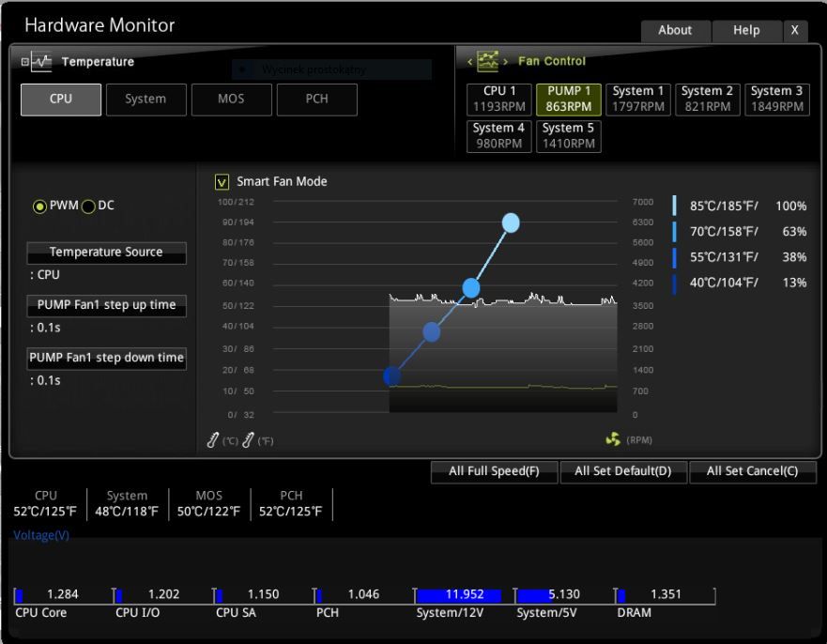827x644 pixels.
Task: Click All Set Default(D) button
Action: tap(623, 471)
